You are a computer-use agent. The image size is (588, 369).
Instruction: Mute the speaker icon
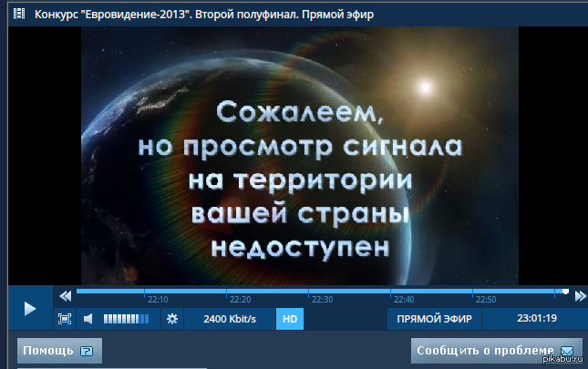click(x=88, y=319)
